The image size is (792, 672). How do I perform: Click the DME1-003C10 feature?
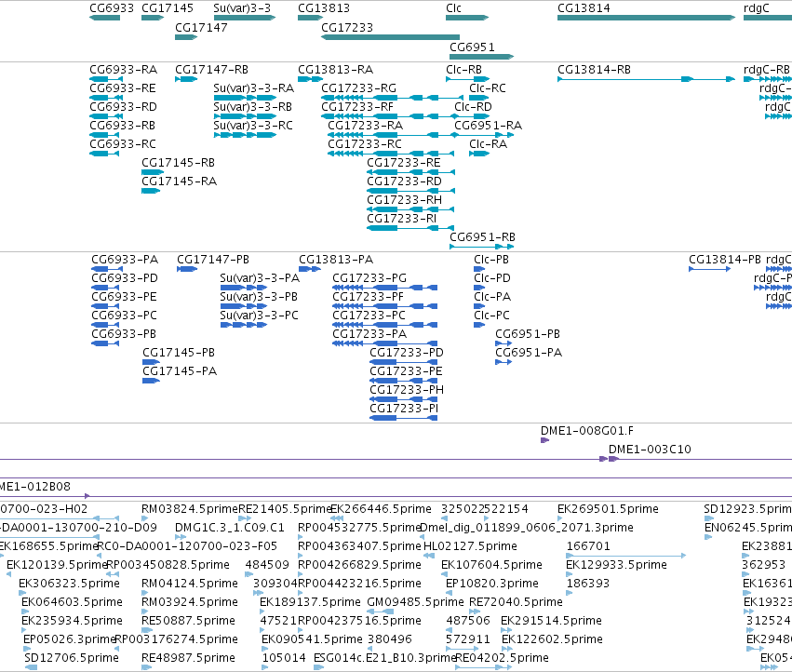650,450
